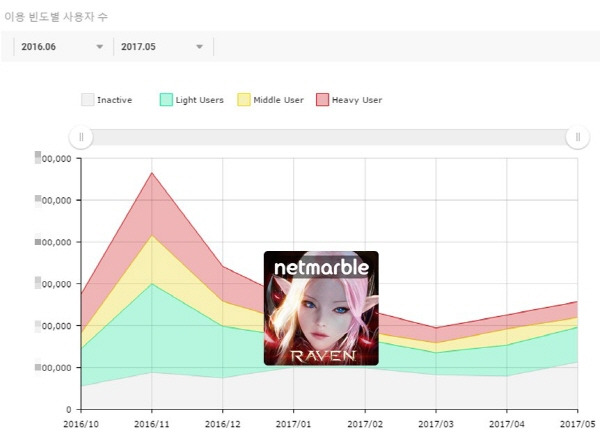
Task: Toggle the Light Users legend series
Action: tap(192, 100)
